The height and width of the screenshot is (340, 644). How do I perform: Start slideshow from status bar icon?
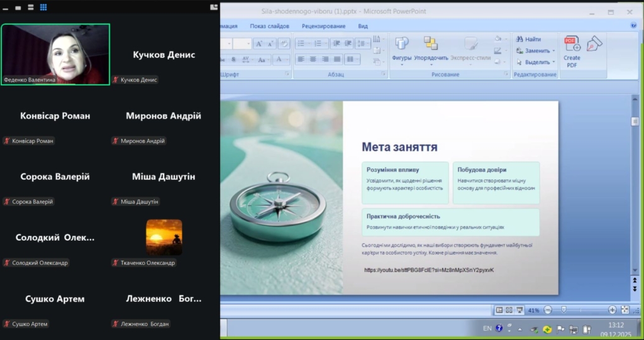click(519, 310)
